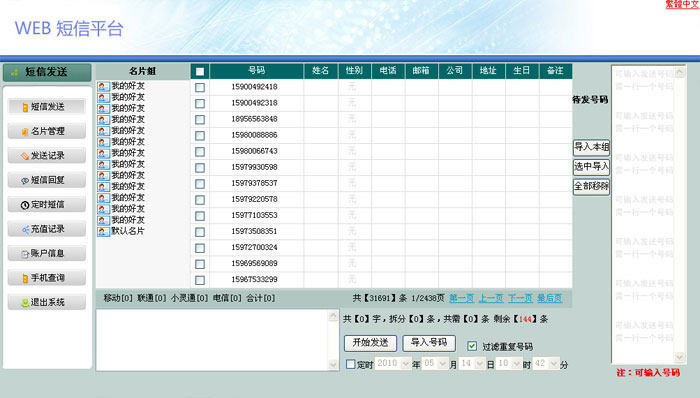Toggle the select-all checkbox in table header
700x398 pixels.
pyautogui.click(x=200, y=71)
